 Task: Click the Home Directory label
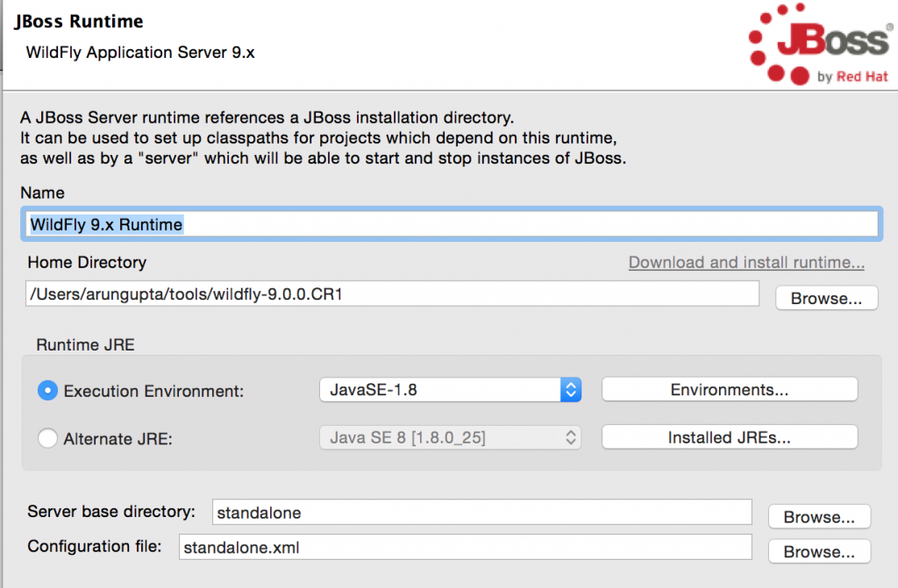(87, 262)
